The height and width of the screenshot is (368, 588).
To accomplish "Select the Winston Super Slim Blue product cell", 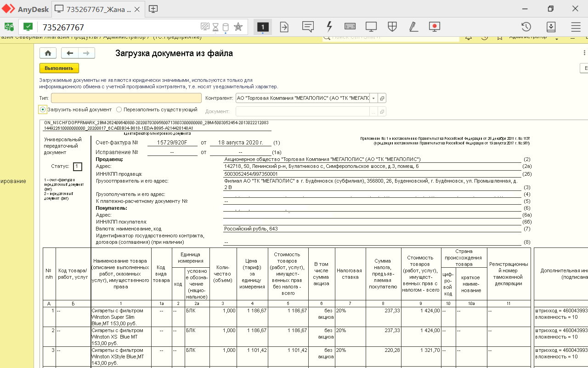I will pos(121,317).
